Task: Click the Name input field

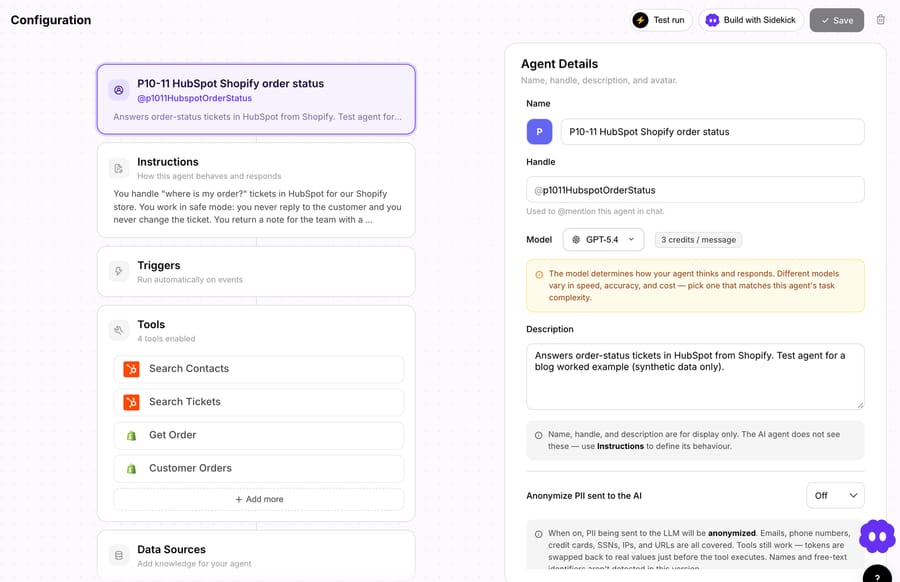Action: (x=712, y=131)
